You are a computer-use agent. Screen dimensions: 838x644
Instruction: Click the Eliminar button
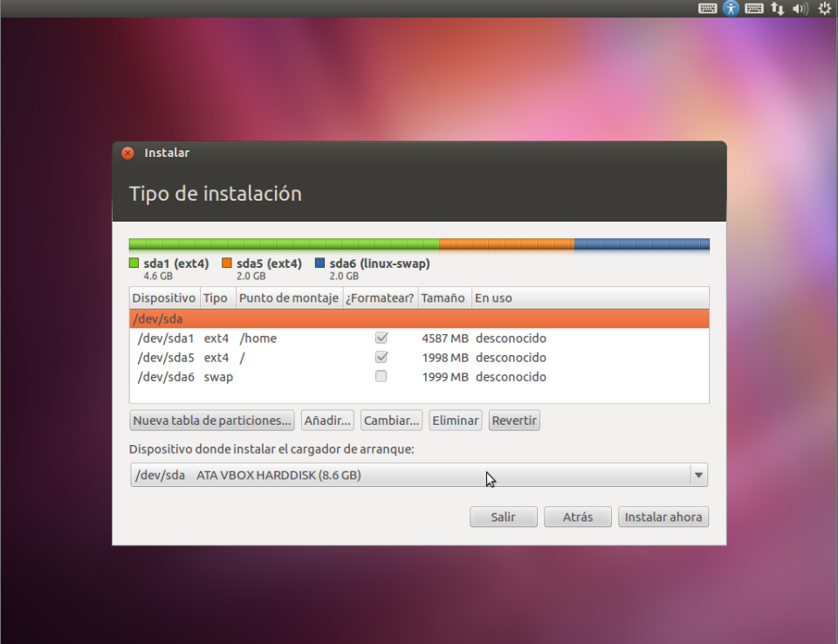point(456,421)
